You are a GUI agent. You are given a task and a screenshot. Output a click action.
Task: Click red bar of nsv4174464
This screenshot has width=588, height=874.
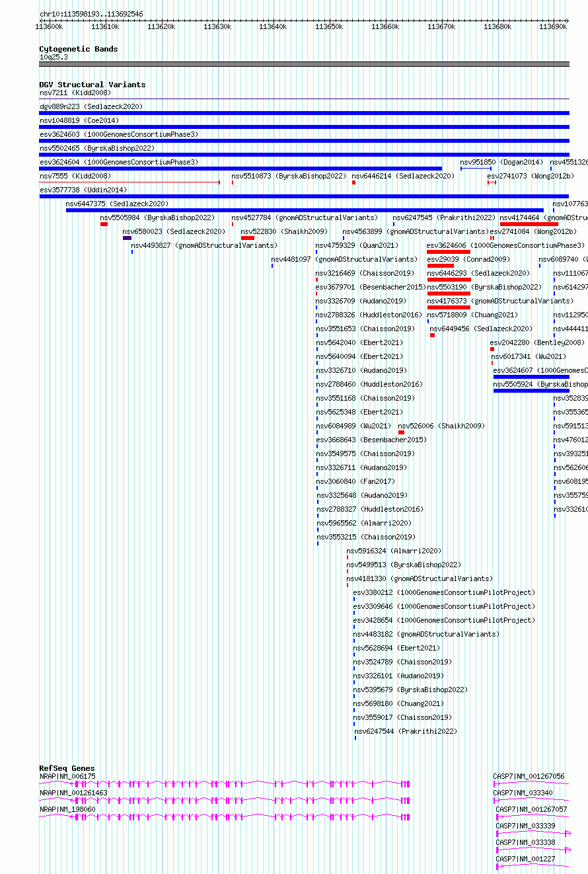coord(529,224)
